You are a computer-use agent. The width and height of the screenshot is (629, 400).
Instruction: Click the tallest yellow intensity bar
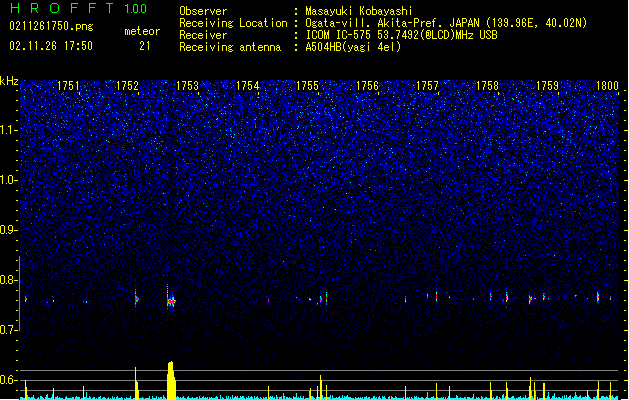click(171, 380)
